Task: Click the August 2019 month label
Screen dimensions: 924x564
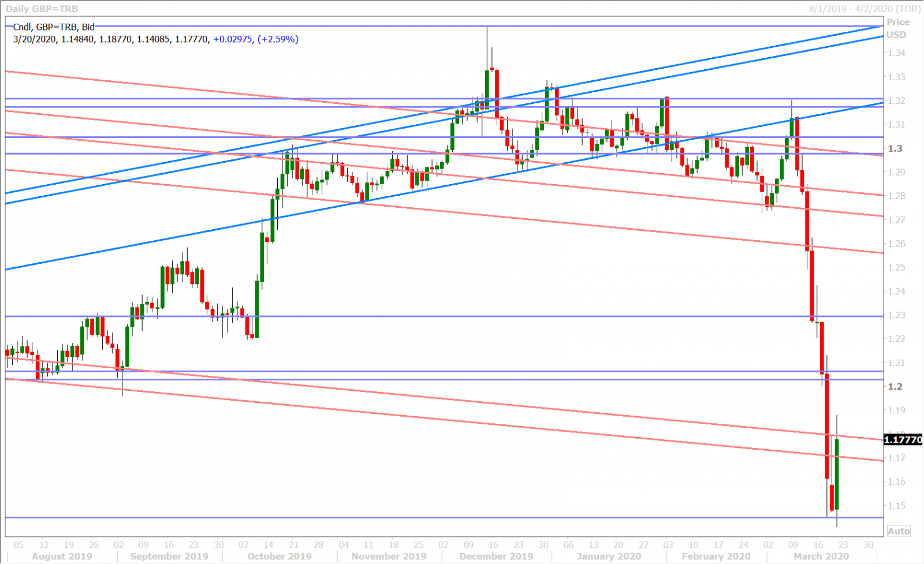Action: [62, 556]
